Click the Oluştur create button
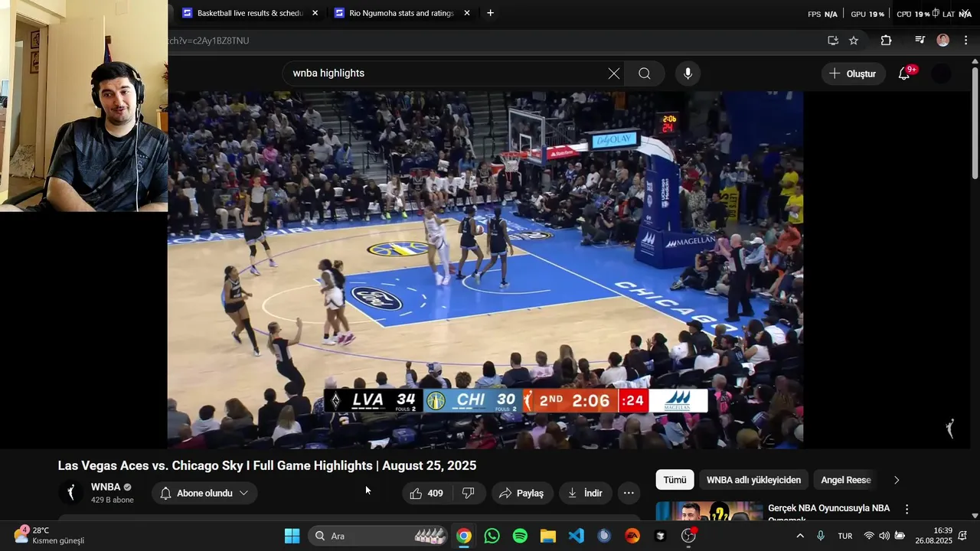Screen dimensions: 980x551 tap(853, 73)
